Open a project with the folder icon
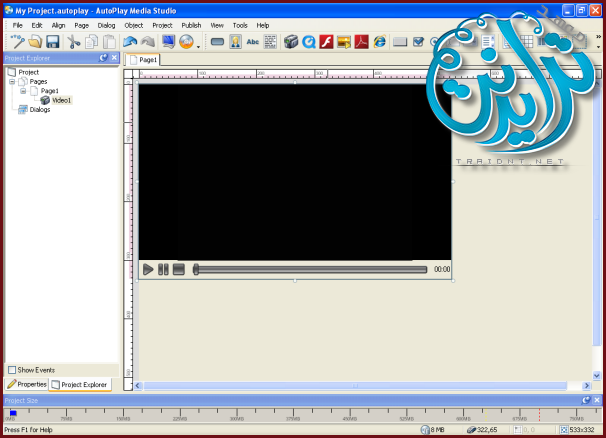This screenshot has height=438, width=606. (35, 41)
